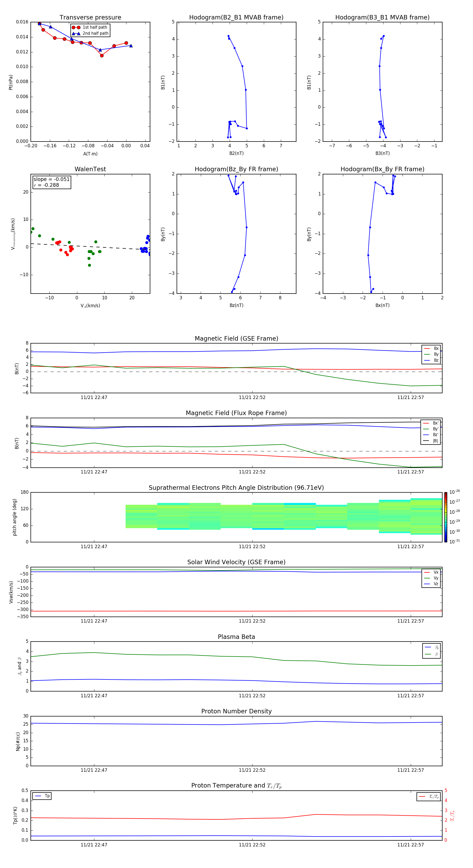
Task: Click the 'A(T·m)' x-axis label
Action: click(90, 154)
